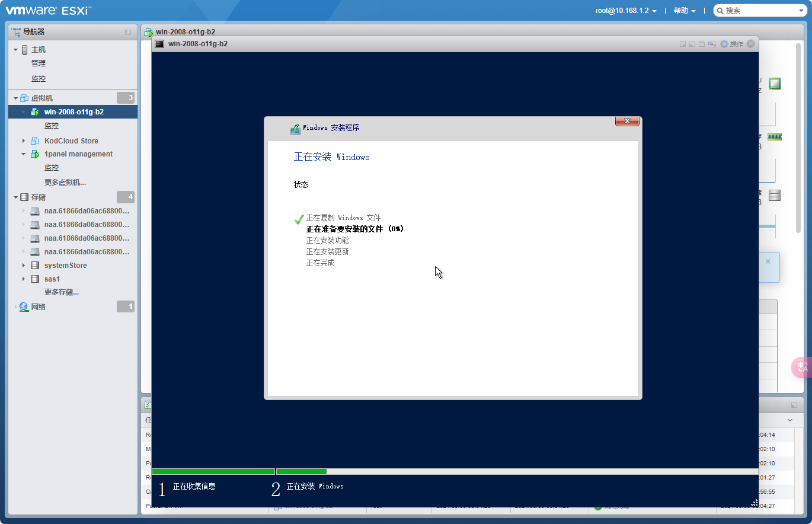Image resolution: width=812 pixels, height=524 pixels.
Task: Click the Actions label in console title bar
Action: coord(737,44)
